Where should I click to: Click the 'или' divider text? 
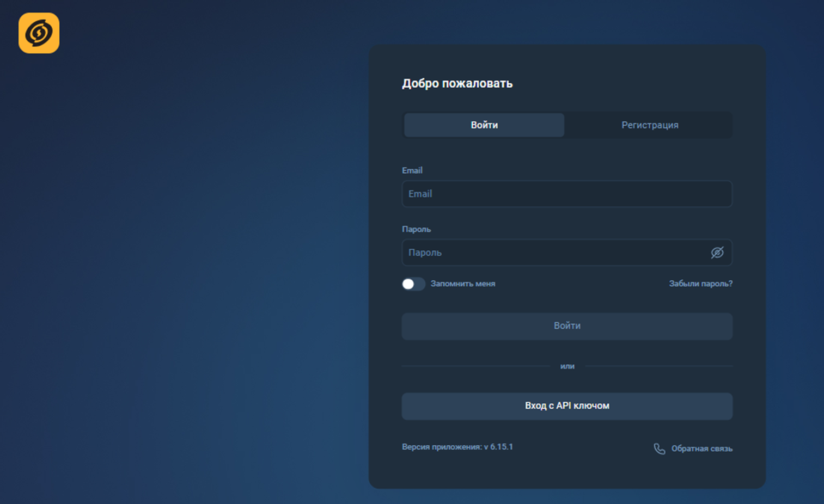[x=567, y=366]
